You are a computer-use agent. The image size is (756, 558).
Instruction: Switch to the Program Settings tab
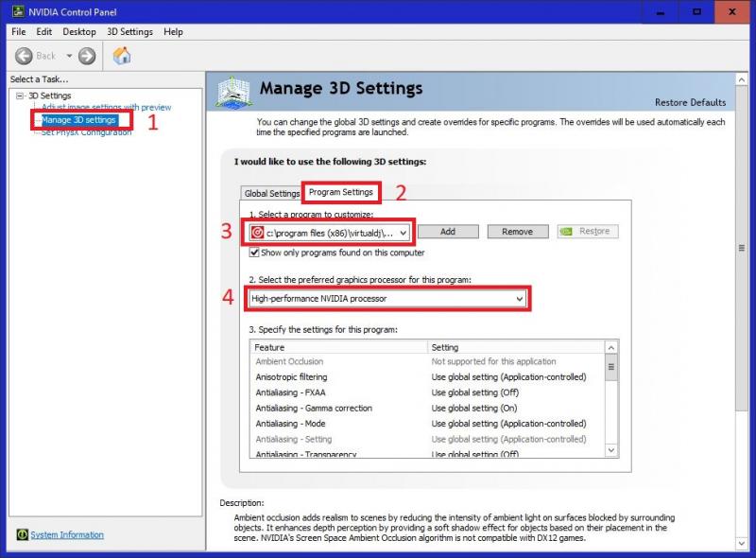tap(341, 192)
